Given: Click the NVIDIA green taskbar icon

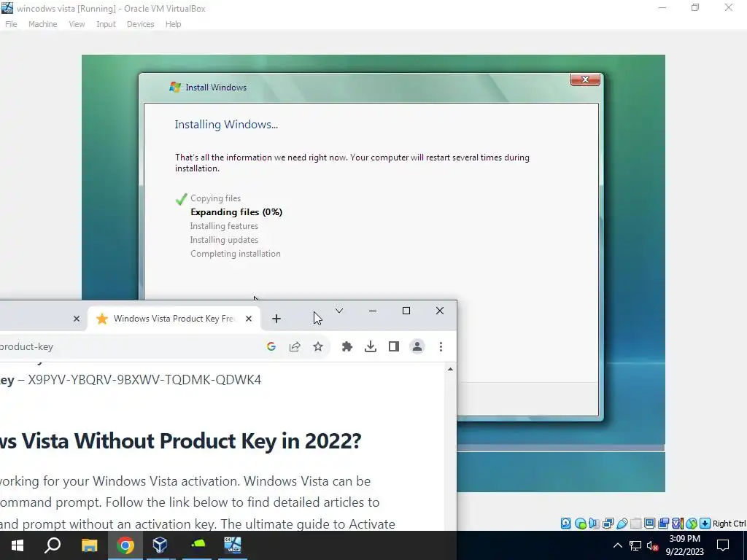Looking at the screenshot, I should [x=197, y=545].
